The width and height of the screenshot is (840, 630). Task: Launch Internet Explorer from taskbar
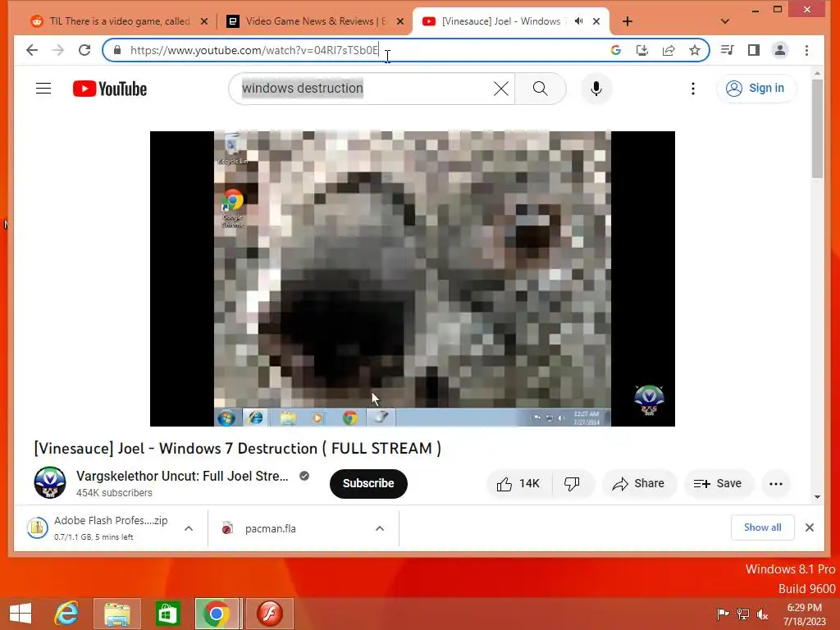coord(67,614)
